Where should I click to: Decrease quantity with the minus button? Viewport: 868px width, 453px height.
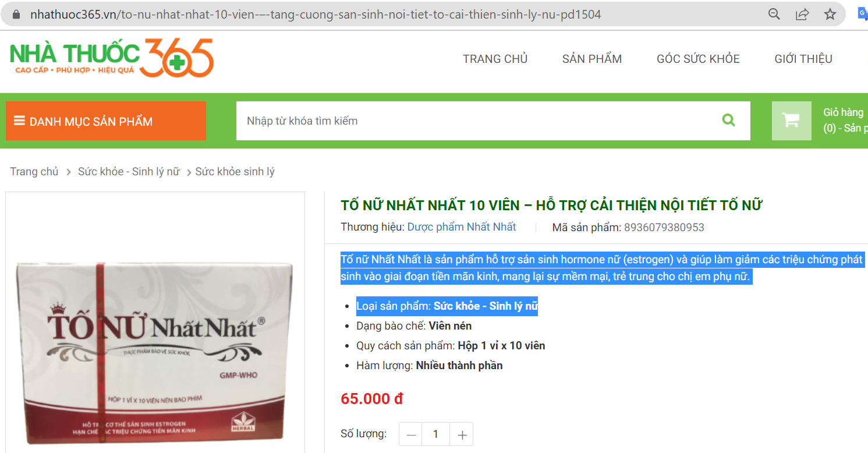click(412, 434)
